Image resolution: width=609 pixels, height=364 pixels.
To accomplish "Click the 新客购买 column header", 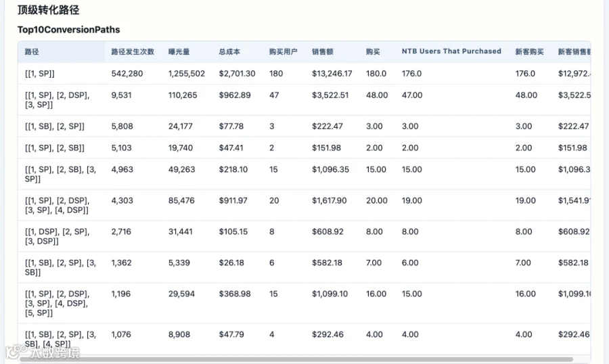I will (529, 51).
